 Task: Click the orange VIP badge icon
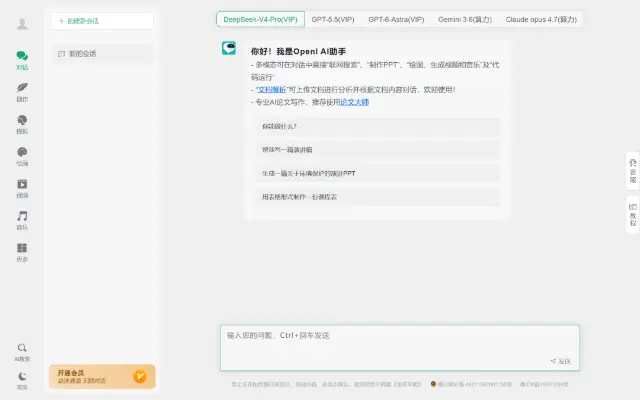140,376
